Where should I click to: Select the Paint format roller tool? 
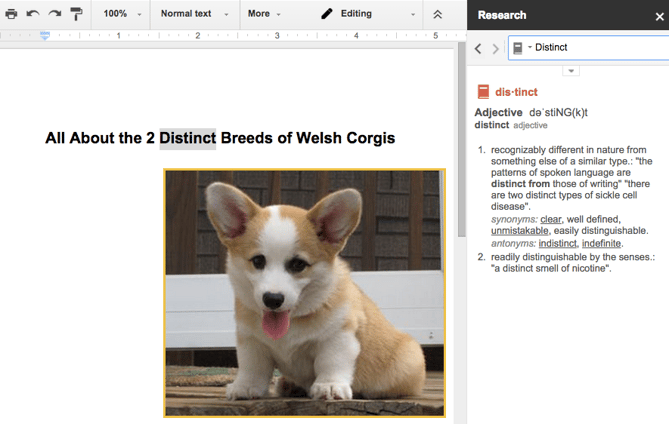(76, 14)
